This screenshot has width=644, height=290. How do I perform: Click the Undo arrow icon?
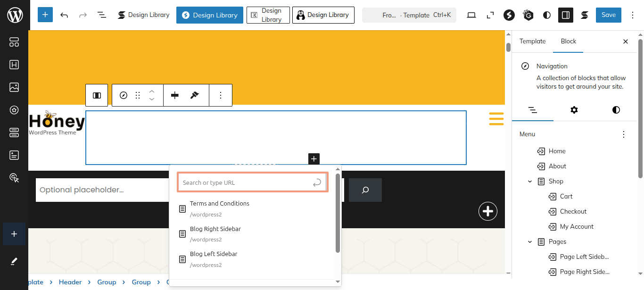[64, 15]
